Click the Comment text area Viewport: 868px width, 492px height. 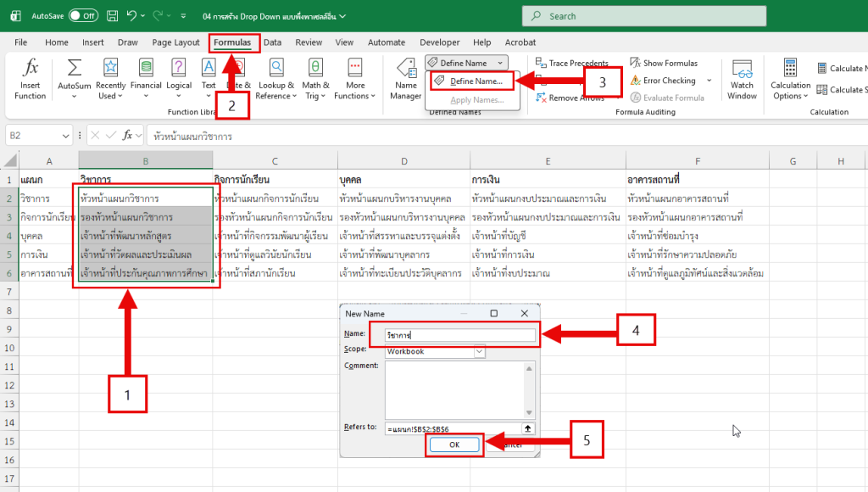click(x=455, y=389)
